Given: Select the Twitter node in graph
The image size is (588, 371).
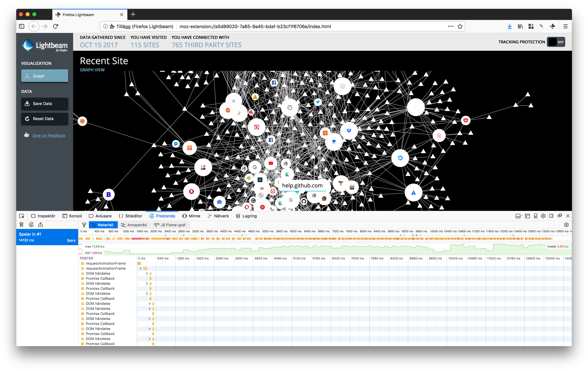Looking at the screenshot, I should (318, 102).
